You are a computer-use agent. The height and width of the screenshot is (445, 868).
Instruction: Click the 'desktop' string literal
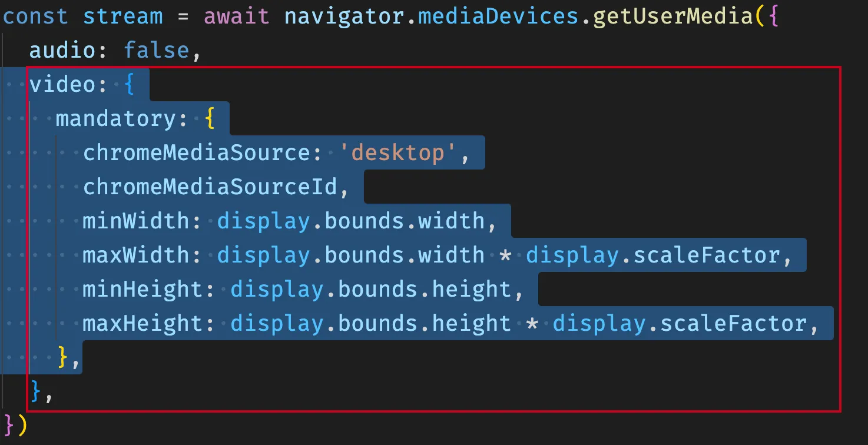[x=398, y=153]
